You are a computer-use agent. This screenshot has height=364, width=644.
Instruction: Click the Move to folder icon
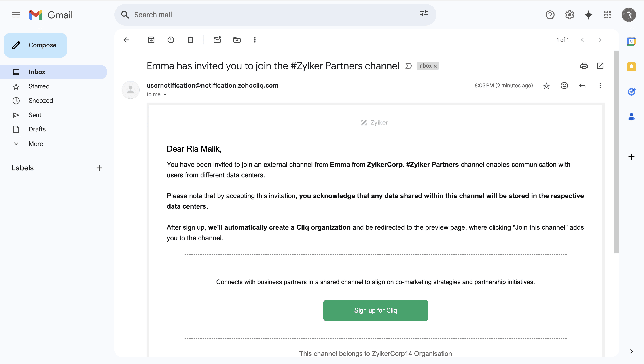[x=237, y=40]
